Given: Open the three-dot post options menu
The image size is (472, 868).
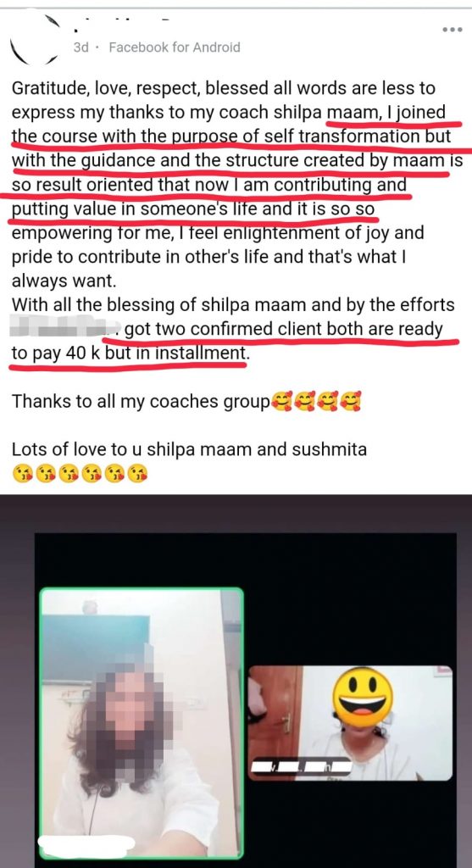Looking at the screenshot, I should pyautogui.click(x=452, y=30).
